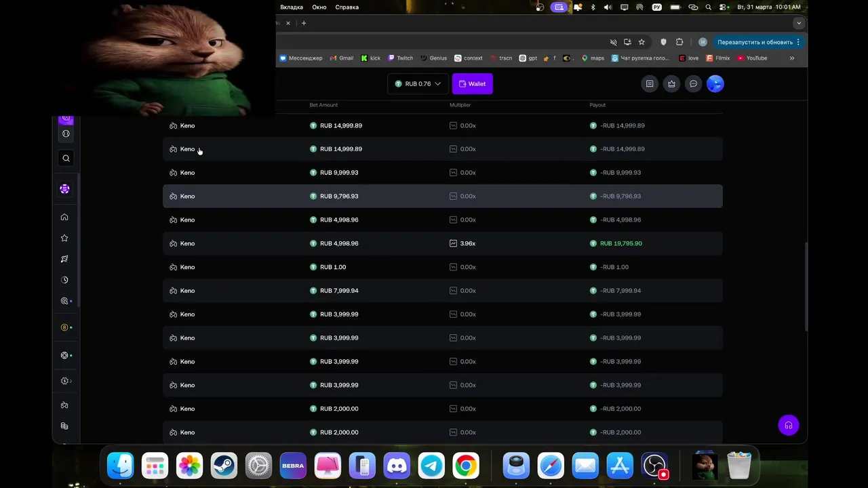Open Recent clock icon in sidebar

point(64,280)
